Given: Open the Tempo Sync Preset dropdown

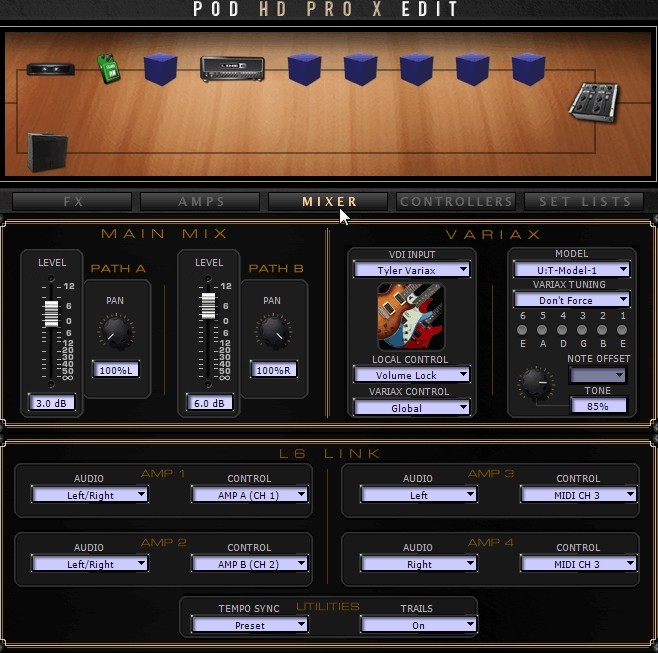Looking at the screenshot, I should click(249, 625).
